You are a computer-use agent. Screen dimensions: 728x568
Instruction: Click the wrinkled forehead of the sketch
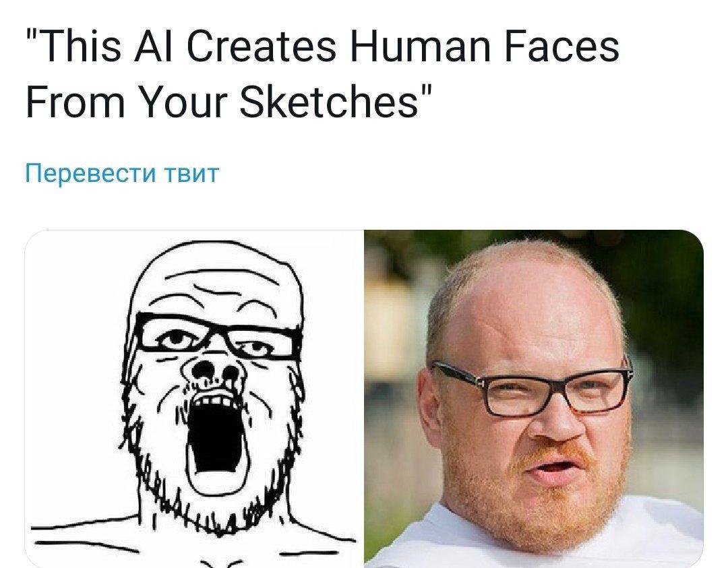[216, 288]
